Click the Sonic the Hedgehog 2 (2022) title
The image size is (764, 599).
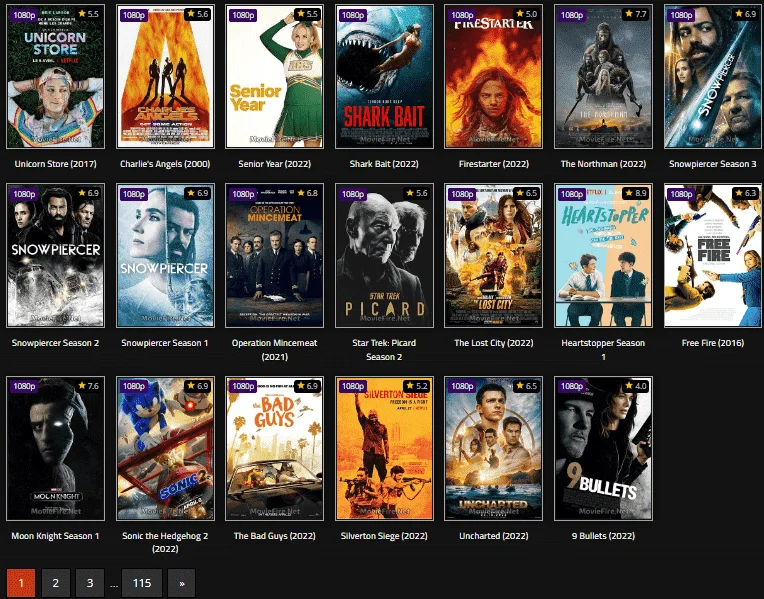[x=165, y=542]
